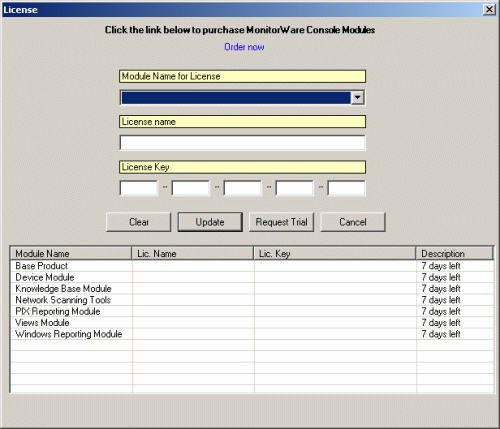Screen dimensions: 500x429
Task: Focus the second License Key segment box
Action: click(191, 188)
